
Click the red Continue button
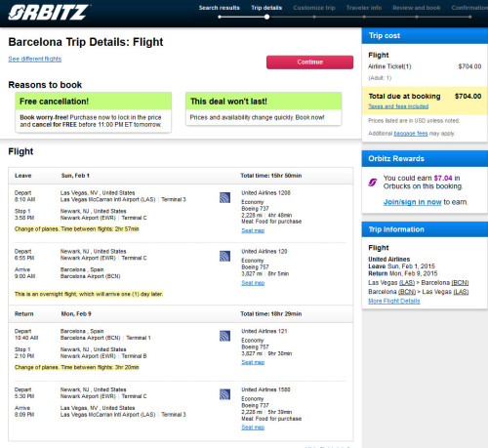click(309, 62)
